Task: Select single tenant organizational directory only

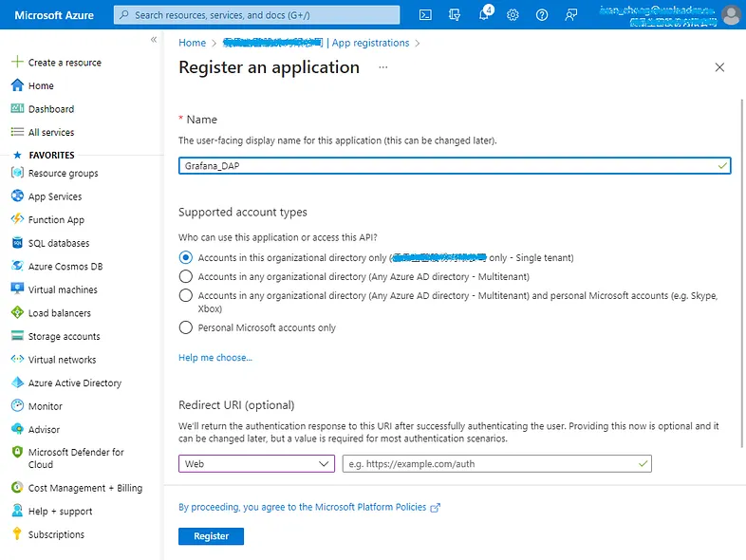Action: click(x=185, y=257)
